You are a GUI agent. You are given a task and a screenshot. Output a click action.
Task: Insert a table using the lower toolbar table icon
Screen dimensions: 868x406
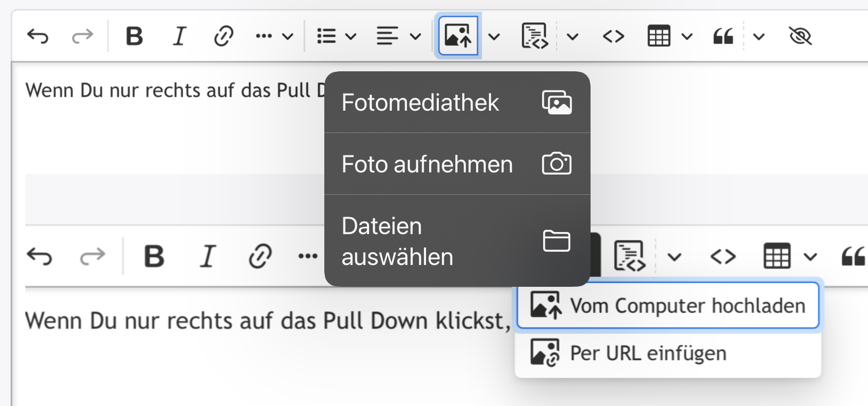tap(777, 257)
